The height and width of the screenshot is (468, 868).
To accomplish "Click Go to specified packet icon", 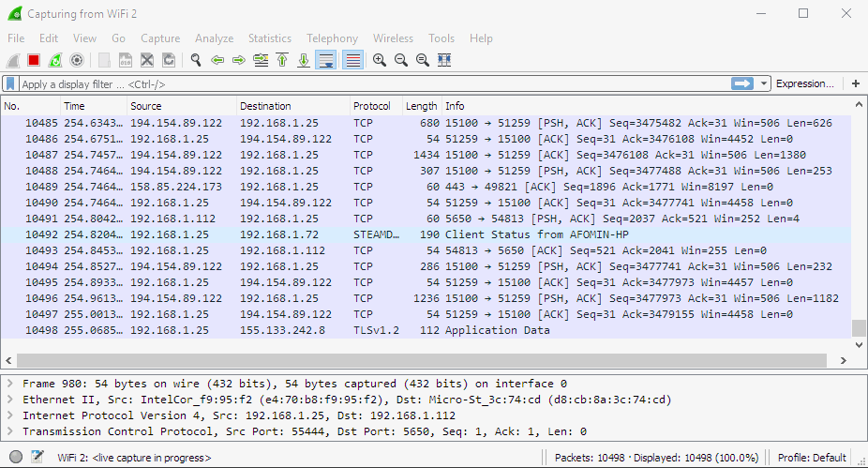I will pyautogui.click(x=261, y=60).
